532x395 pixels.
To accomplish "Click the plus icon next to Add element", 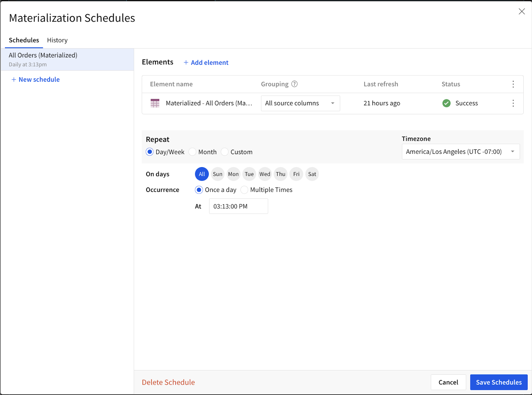I will click(x=186, y=62).
